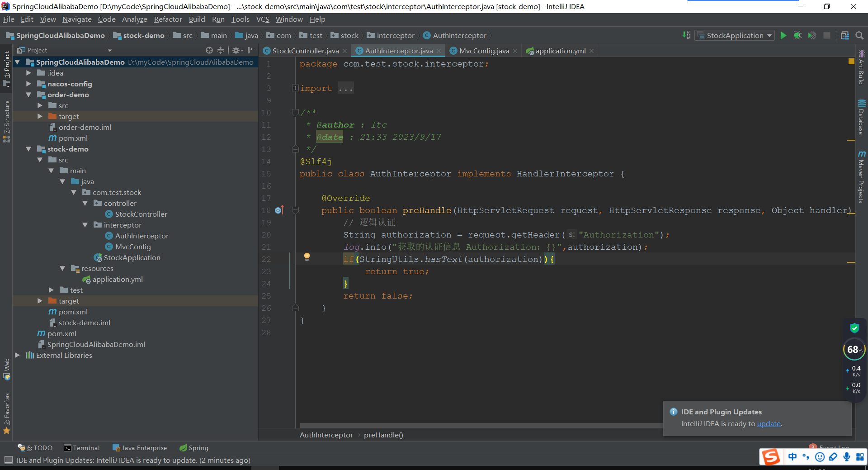868x470 pixels.
Task: Expand the .idea folder
Action: click(28, 73)
